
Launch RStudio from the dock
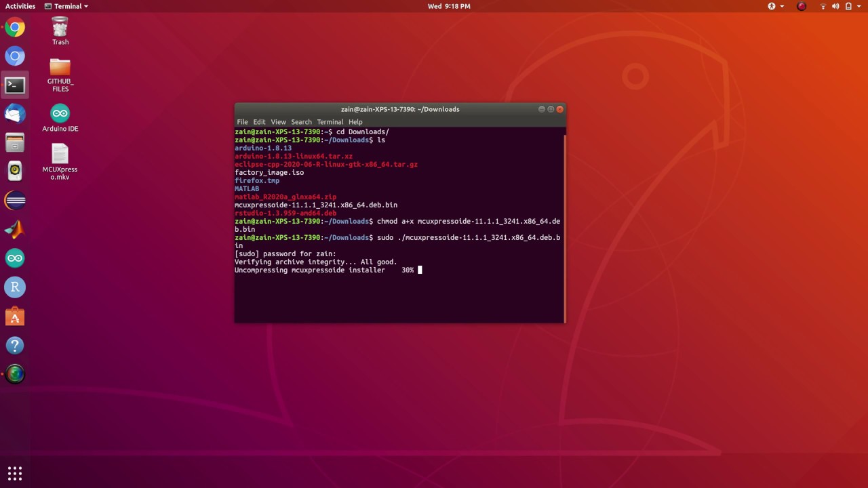pos(15,287)
